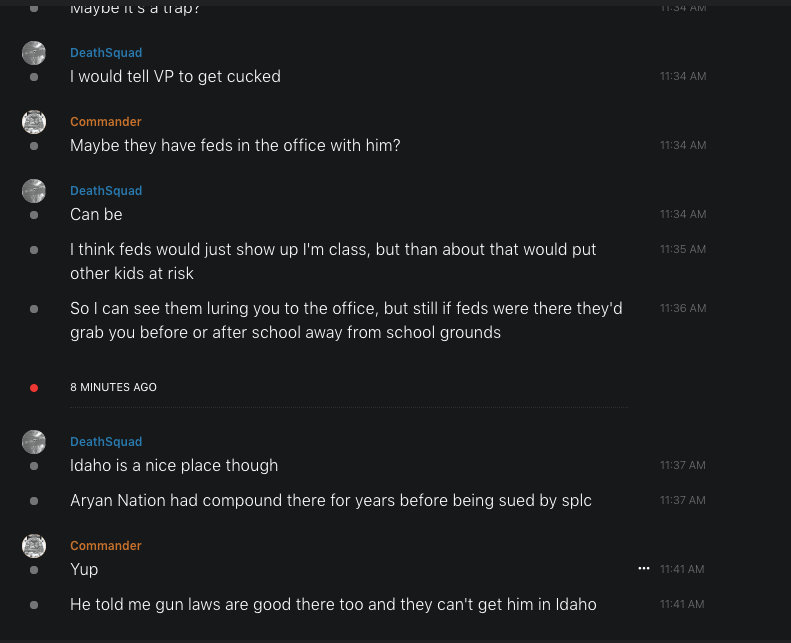Click DeathSquad's avatar beside the "tell VP" message
The image size is (791, 643).
(x=34, y=53)
